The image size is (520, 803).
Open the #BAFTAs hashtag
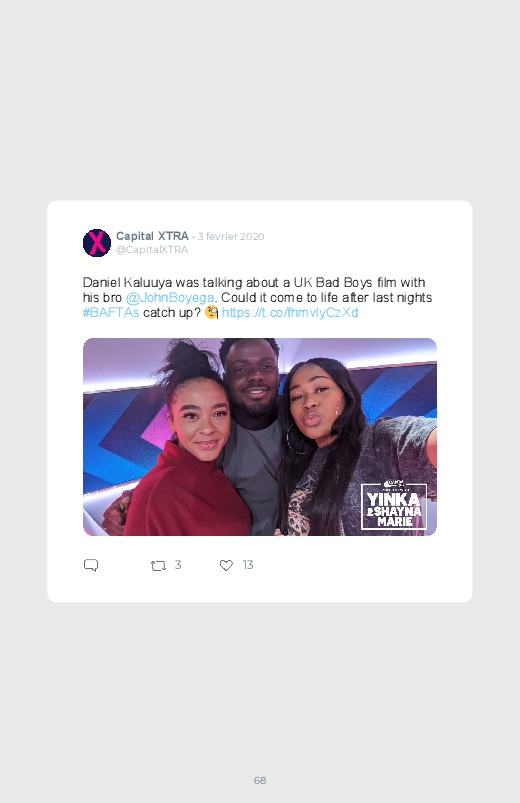pyautogui.click(x=111, y=312)
